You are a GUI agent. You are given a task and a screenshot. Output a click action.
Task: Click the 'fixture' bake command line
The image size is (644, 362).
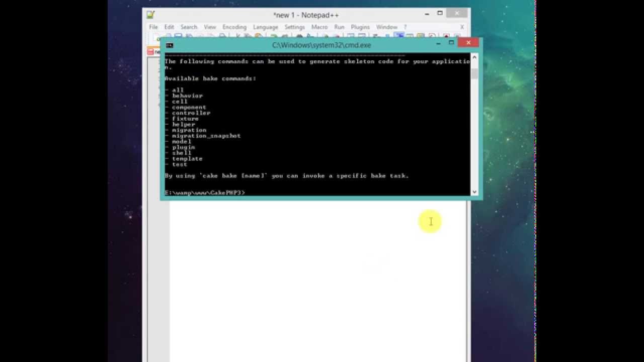tap(182, 119)
